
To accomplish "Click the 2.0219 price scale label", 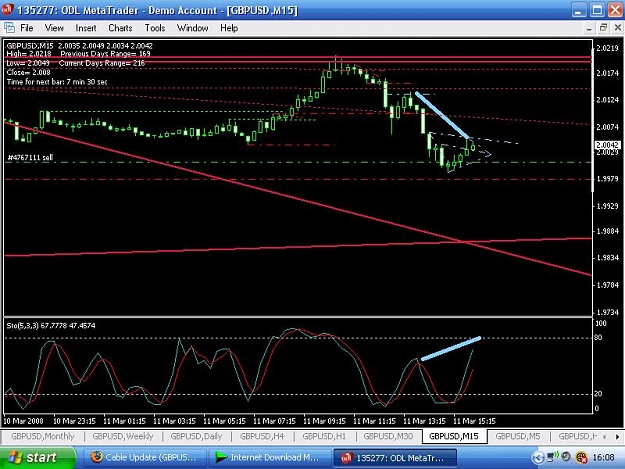I will pyautogui.click(x=607, y=48).
